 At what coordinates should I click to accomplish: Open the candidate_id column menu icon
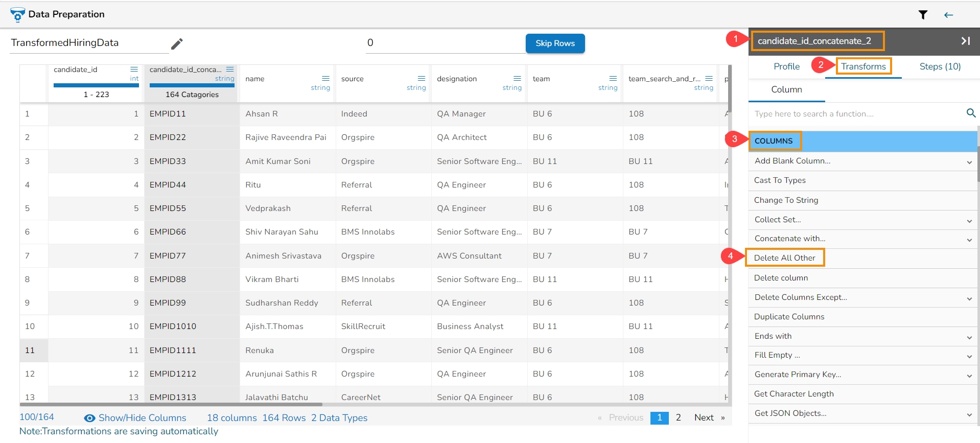[x=134, y=69]
